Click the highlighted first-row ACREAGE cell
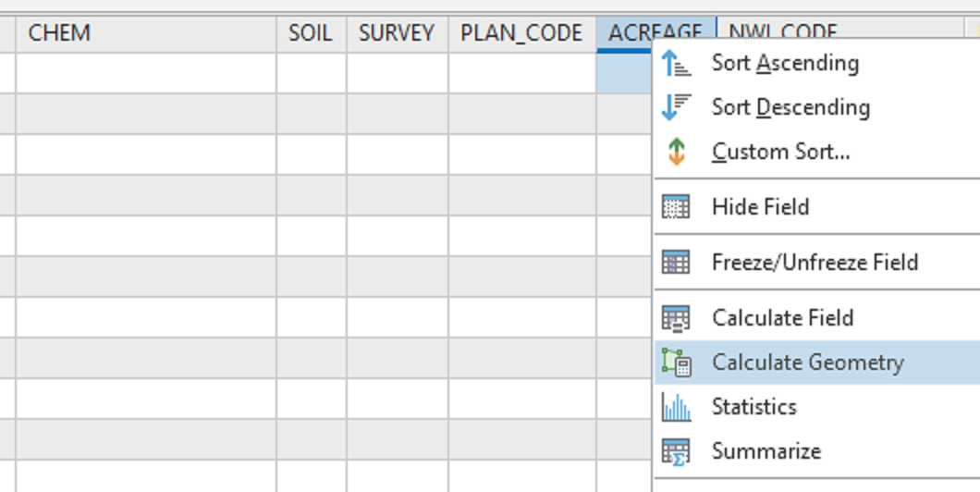The width and height of the screenshot is (980, 492). 624,72
